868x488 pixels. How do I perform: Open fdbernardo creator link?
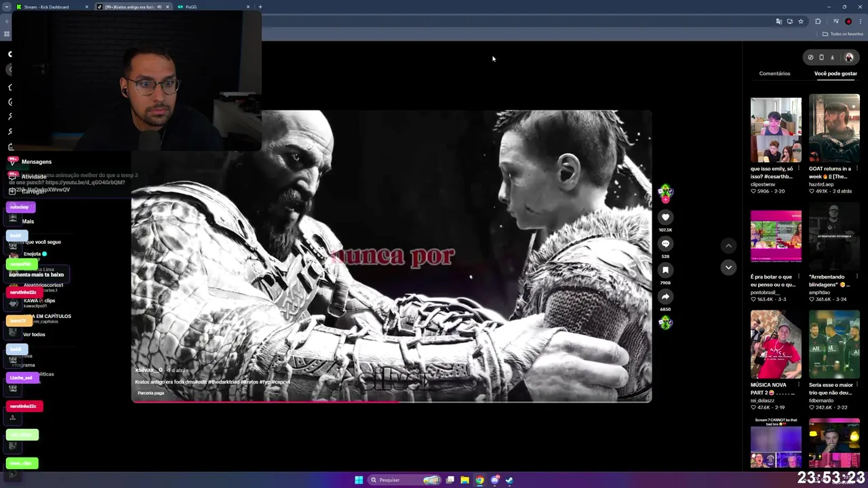821,401
